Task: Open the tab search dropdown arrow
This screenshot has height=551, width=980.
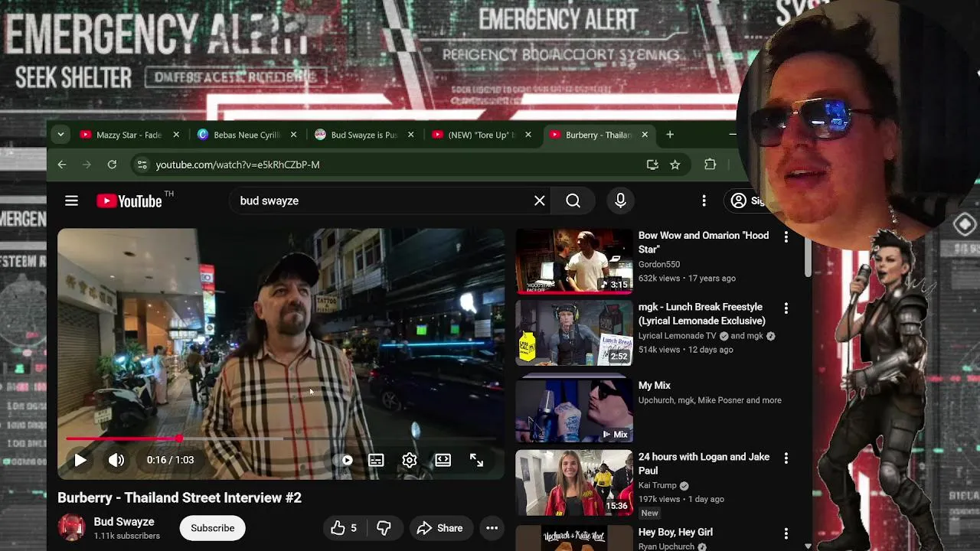Action: 60,135
